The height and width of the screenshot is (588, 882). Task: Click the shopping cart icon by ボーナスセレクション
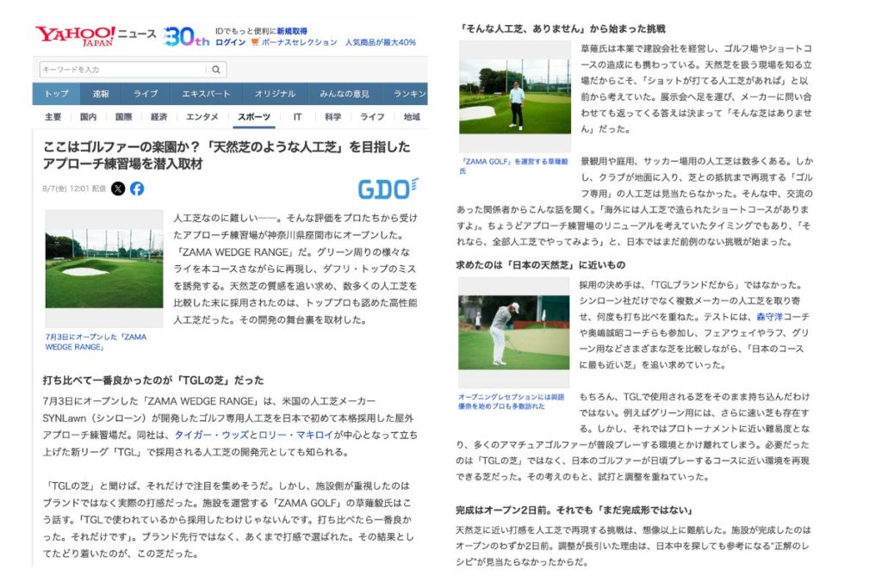[x=255, y=42]
